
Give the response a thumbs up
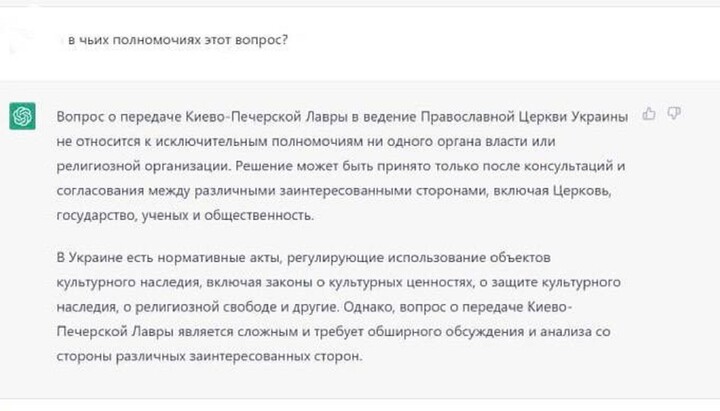(x=649, y=113)
